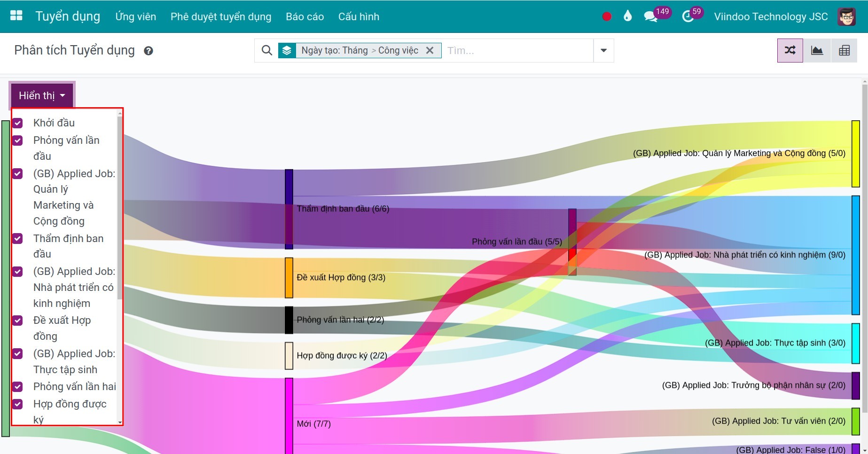Image resolution: width=868 pixels, height=454 pixels.
Task: Open the messages icon with 149 badge
Action: (651, 16)
